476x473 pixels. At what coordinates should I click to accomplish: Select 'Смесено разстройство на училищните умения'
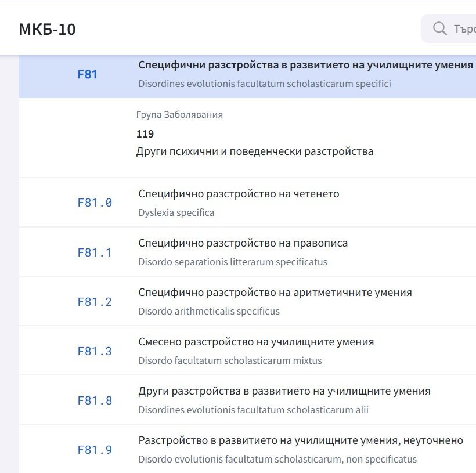pos(256,342)
